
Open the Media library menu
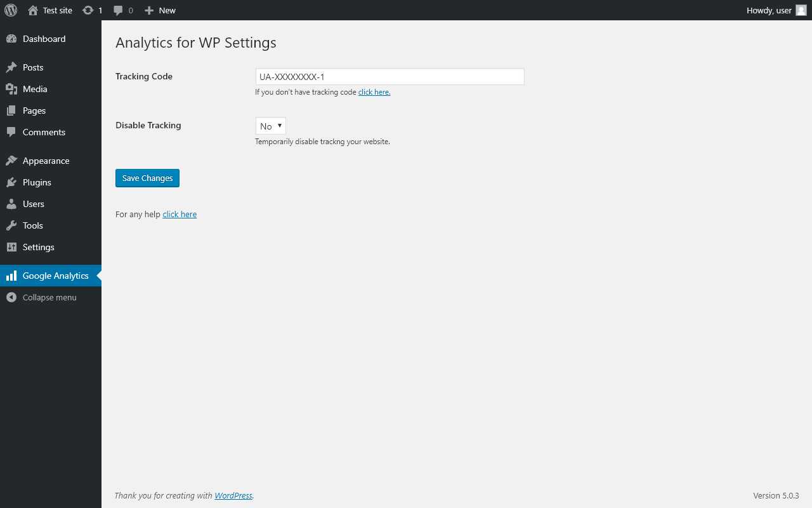tap(51, 89)
